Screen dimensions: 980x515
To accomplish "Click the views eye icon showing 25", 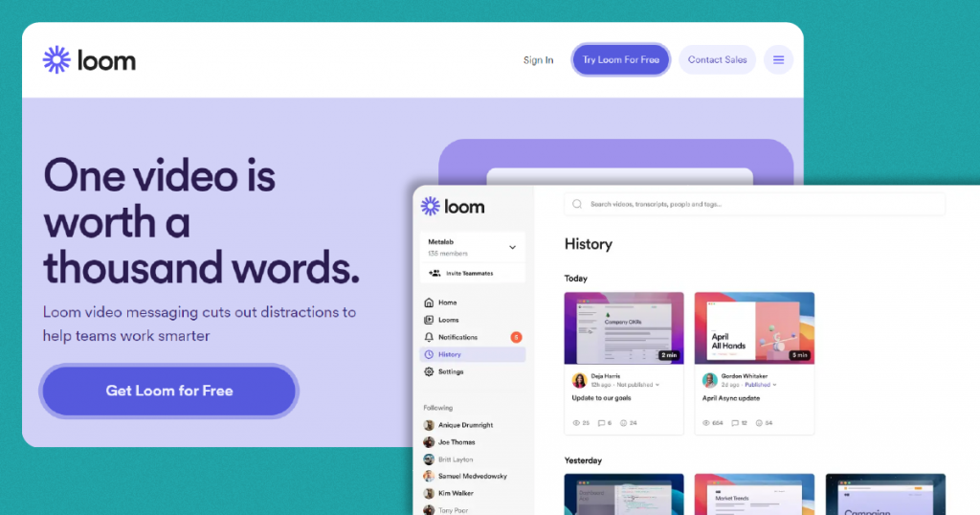I will click(576, 423).
